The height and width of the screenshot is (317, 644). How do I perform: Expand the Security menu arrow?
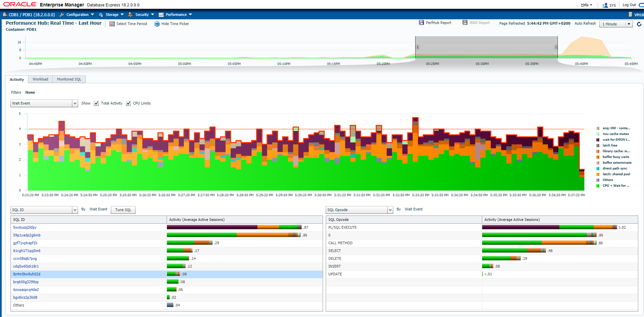152,15
